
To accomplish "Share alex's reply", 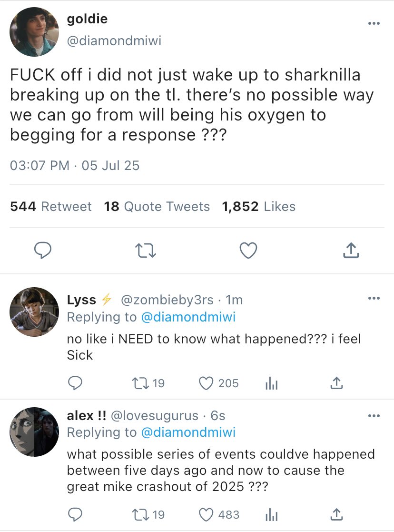I will click(x=336, y=514).
